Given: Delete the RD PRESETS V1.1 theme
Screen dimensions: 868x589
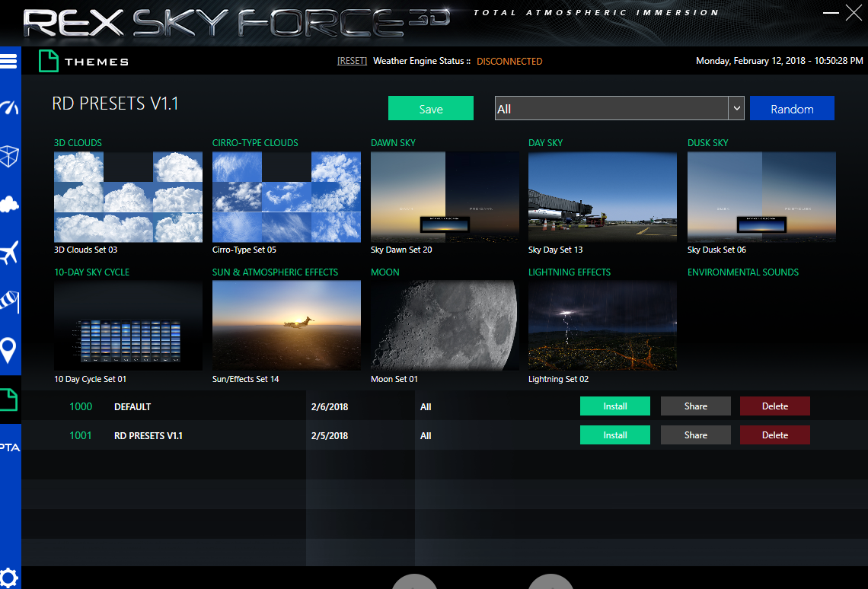Looking at the screenshot, I should pos(775,435).
